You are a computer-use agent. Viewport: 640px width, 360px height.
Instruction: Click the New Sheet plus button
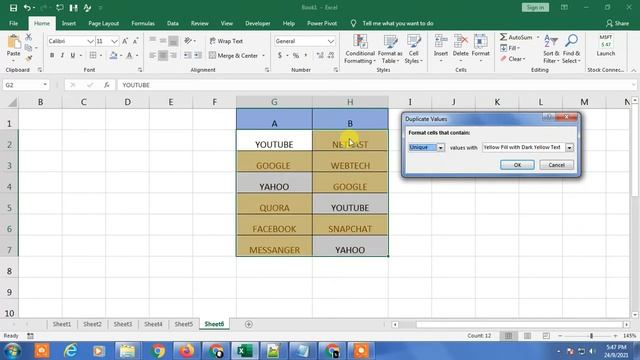pos(249,324)
